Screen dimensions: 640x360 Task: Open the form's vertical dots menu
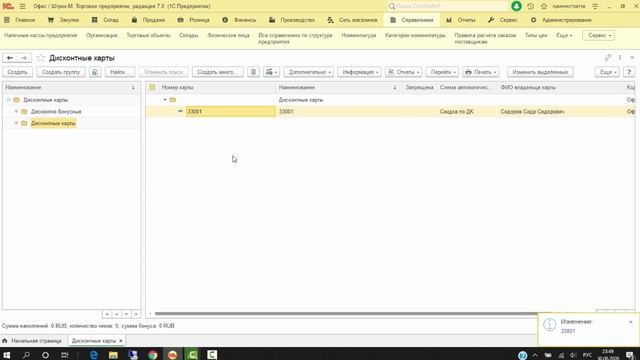pyautogui.click(x=620, y=58)
